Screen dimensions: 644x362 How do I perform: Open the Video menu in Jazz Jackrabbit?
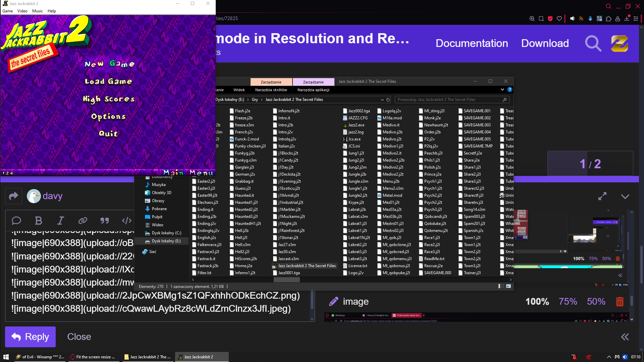pyautogui.click(x=22, y=11)
